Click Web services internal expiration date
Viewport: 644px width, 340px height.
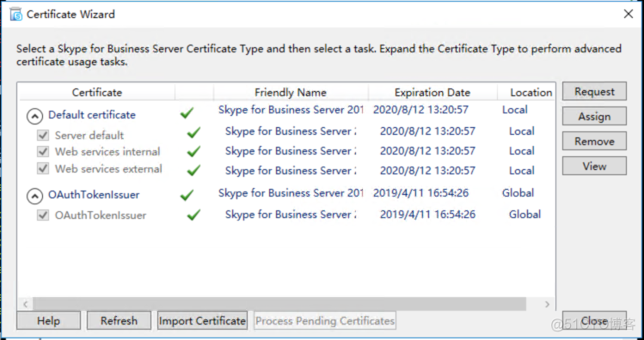tap(427, 151)
